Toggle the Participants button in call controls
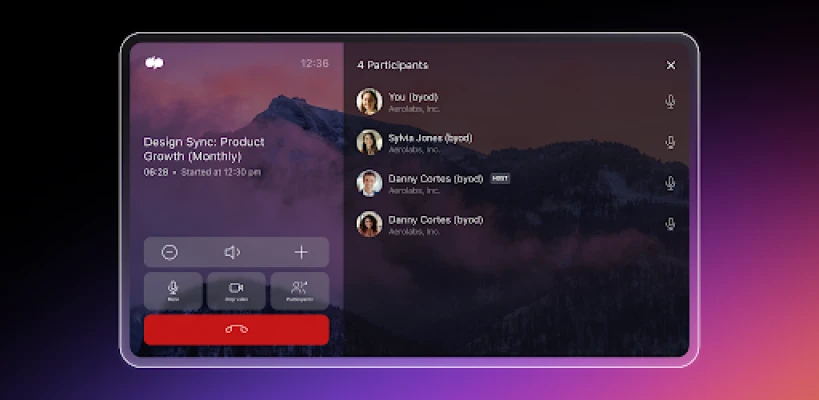Image resolution: width=819 pixels, height=400 pixels. (x=299, y=290)
